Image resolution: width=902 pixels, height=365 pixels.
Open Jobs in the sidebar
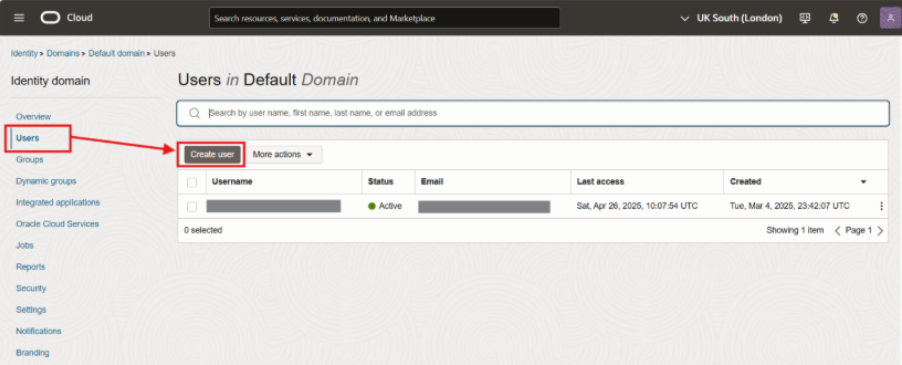point(25,245)
